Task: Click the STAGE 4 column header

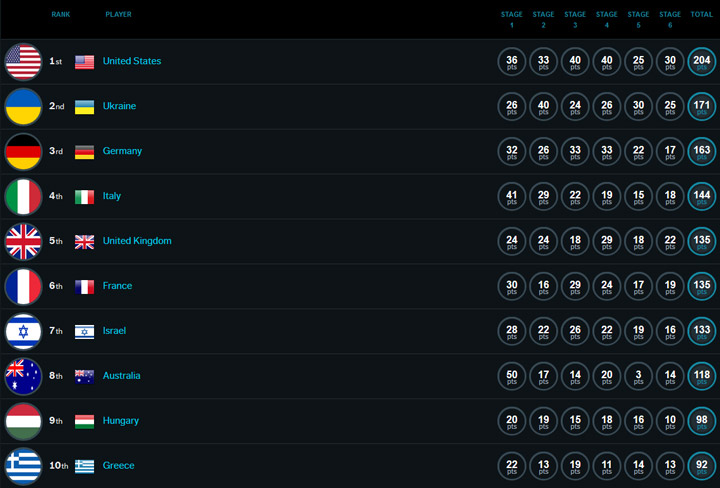Action: [607, 20]
